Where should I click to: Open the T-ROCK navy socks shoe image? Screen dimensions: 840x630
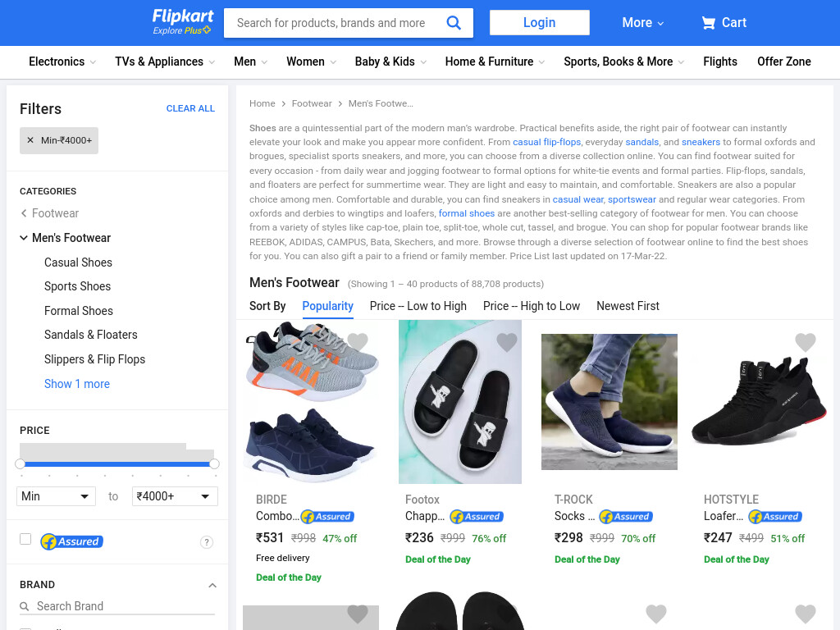[x=609, y=402]
